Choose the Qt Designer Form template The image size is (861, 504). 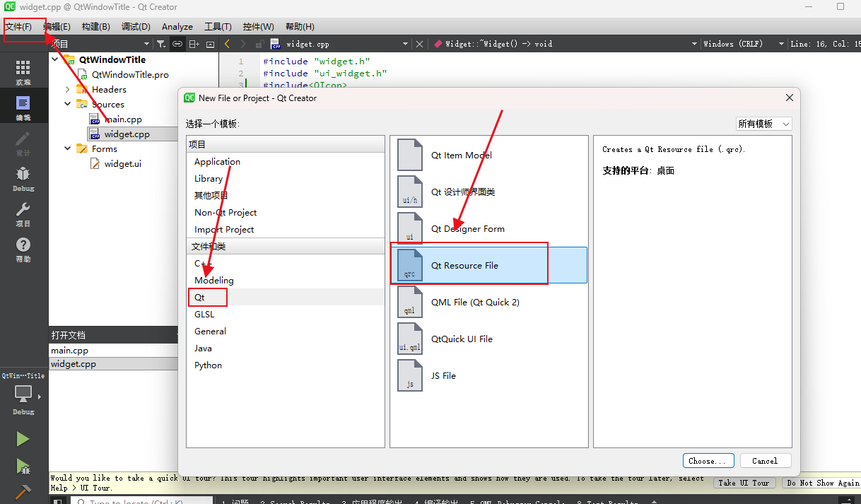tap(488, 229)
